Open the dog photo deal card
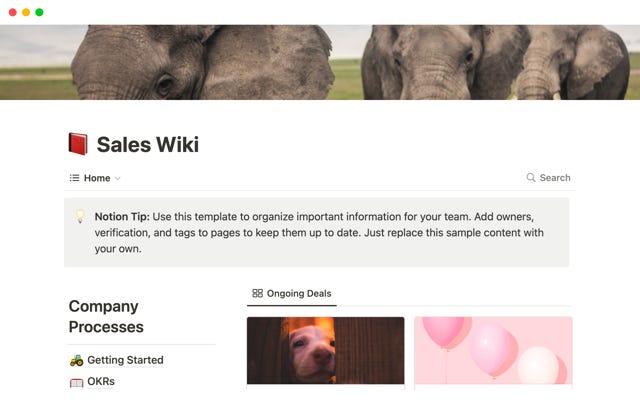Viewport: 640px width, 400px height. pos(325,350)
